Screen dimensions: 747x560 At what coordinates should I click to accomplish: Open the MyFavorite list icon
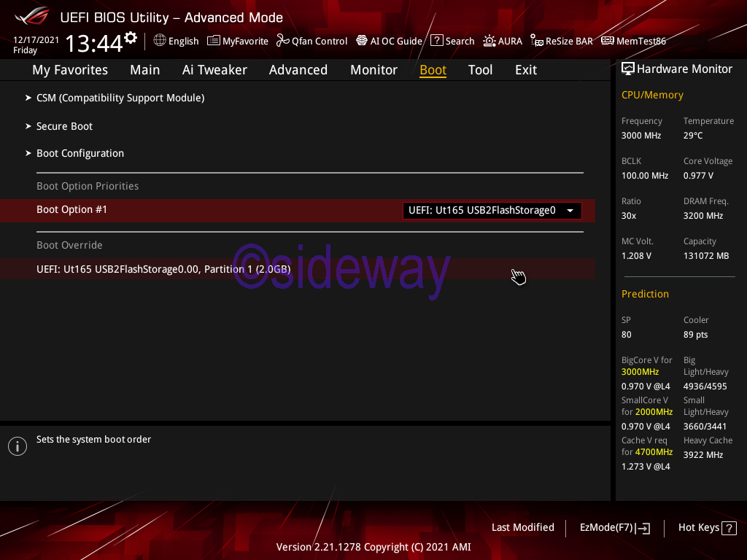(214, 41)
